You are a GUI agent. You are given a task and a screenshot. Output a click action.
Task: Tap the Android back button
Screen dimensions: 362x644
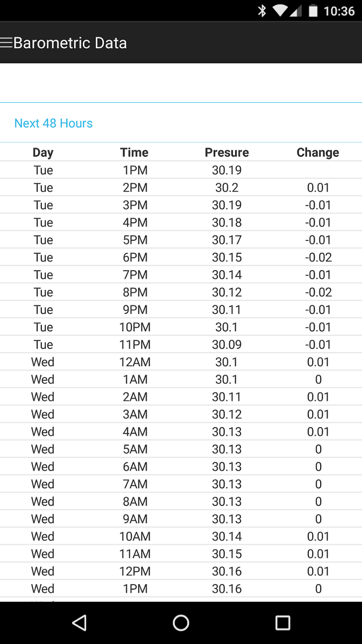[x=79, y=622]
